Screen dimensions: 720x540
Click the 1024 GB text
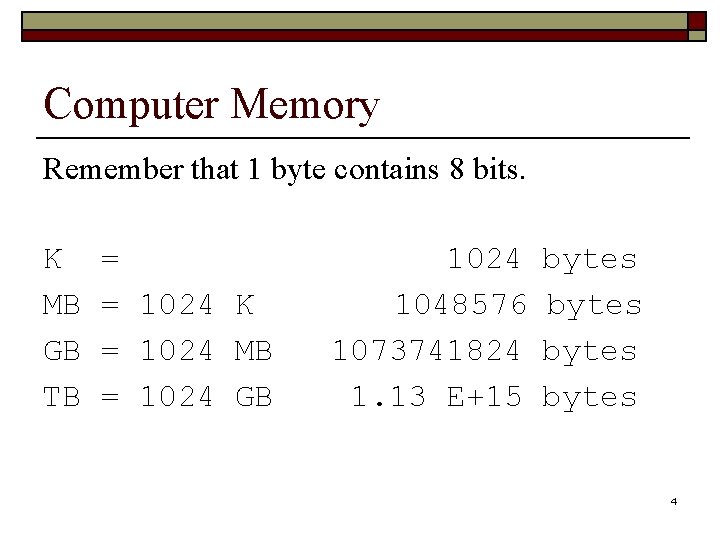pyautogui.click(x=206, y=397)
